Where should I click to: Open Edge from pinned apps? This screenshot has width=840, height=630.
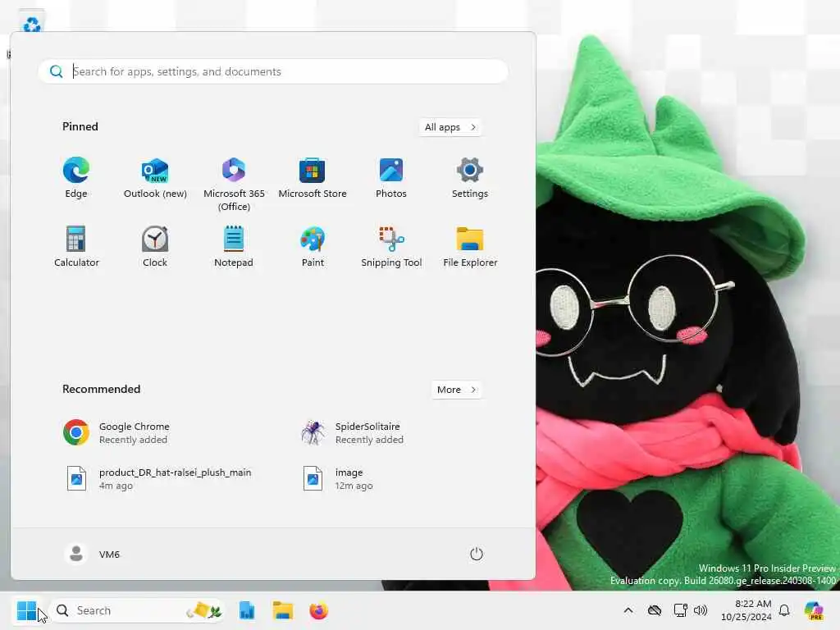tap(76, 178)
